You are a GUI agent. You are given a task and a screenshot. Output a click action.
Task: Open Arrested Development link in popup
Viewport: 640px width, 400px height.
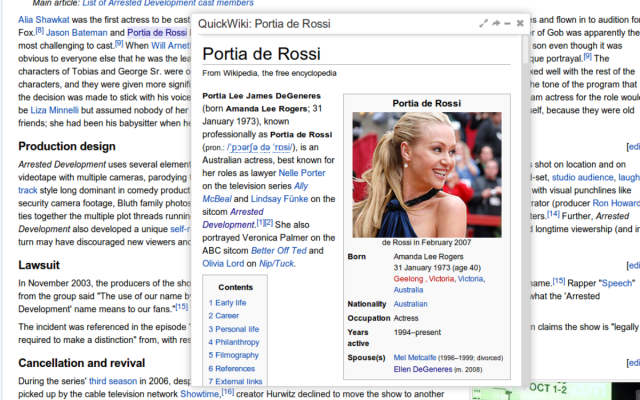[233, 218]
